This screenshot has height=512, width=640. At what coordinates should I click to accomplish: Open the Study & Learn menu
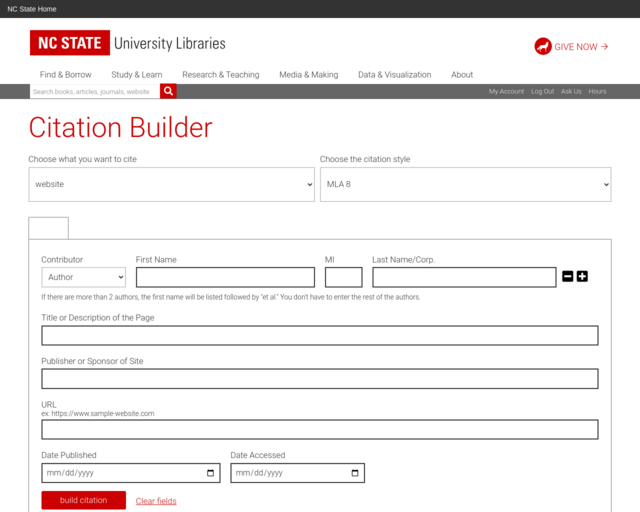pyautogui.click(x=137, y=75)
